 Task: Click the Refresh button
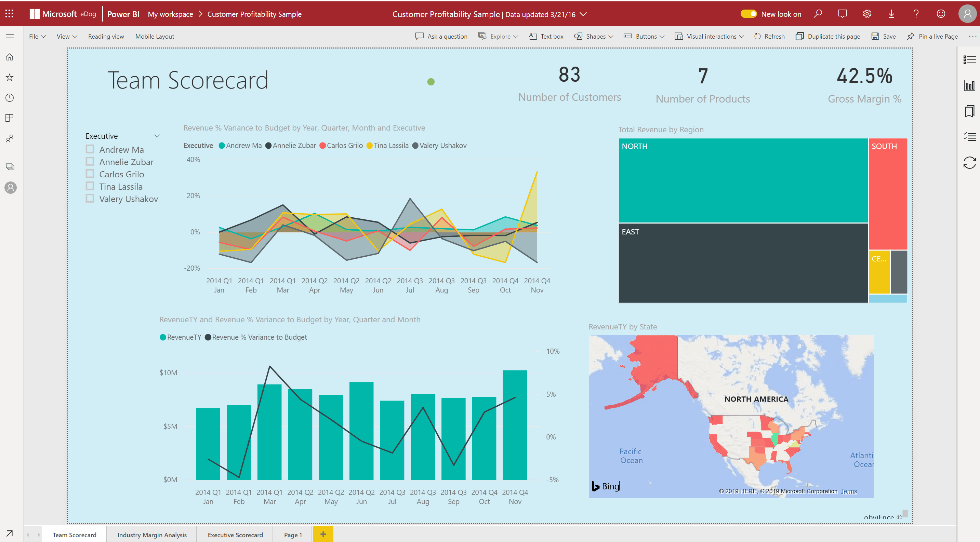pos(769,37)
